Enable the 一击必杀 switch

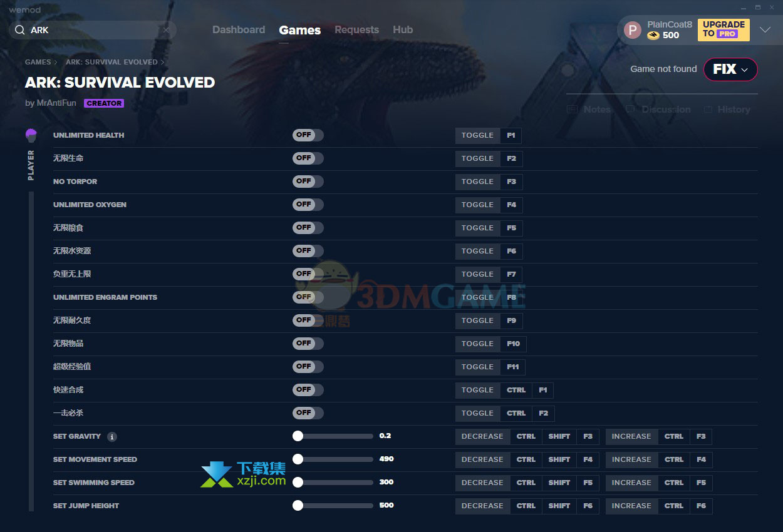point(308,413)
